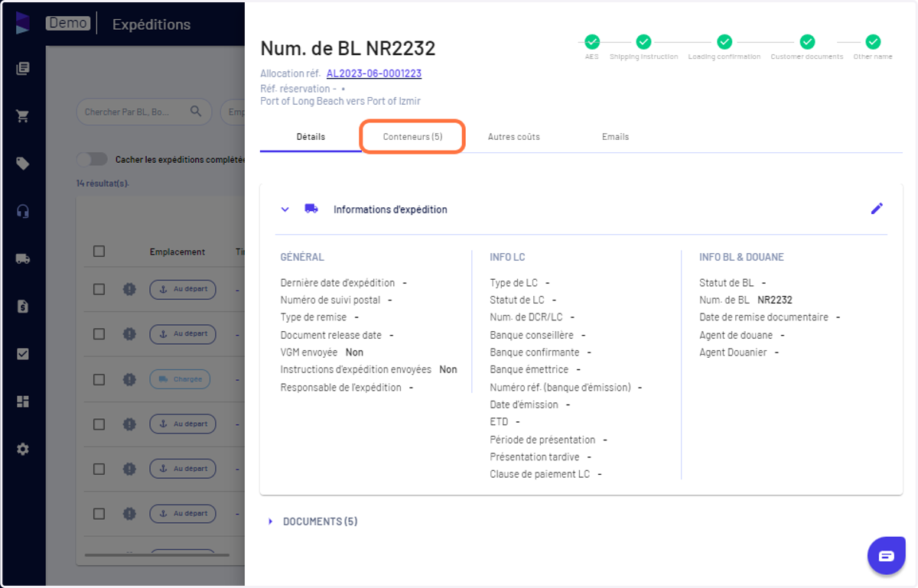Screen dimensions: 918x588
Task: Click the search magnifier icon
Action: click(x=197, y=112)
